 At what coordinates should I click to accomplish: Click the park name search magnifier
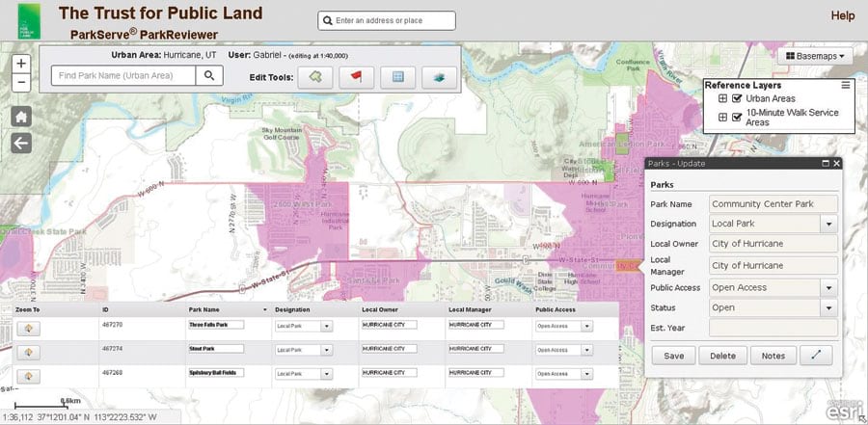(x=209, y=75)
